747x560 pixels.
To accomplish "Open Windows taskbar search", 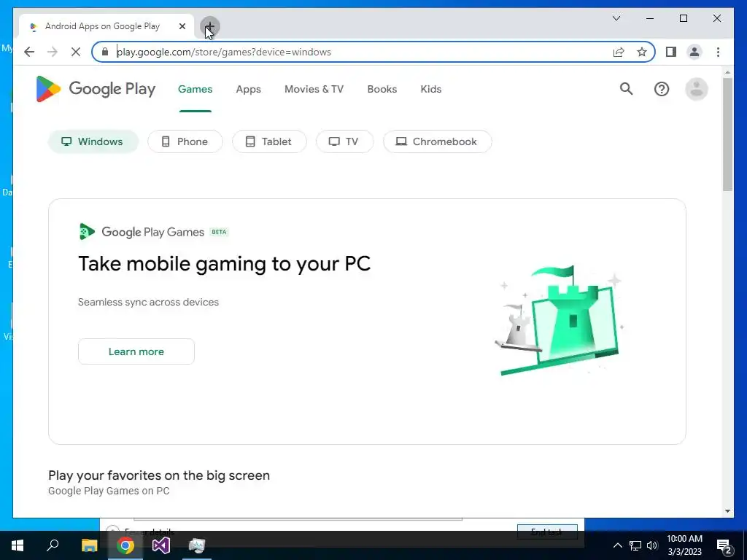I will tap(53, 545).
